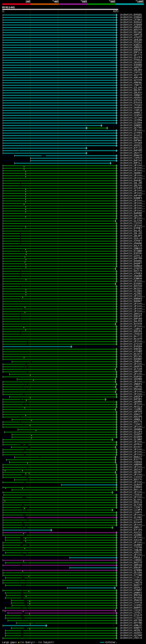
Task: Select the UniRef100_A7P6F0 label
Action: tap(131, 241)
